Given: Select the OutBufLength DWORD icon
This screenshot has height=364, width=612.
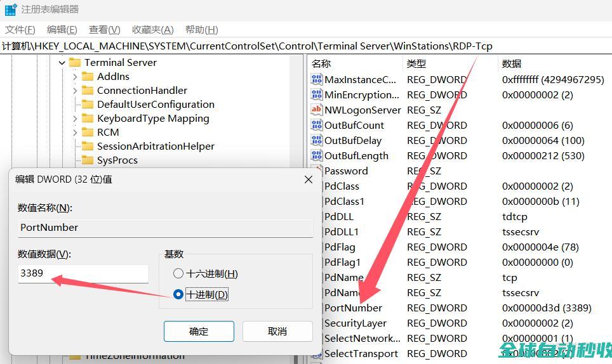Looking at the screenshot, I should pos(316,155).
